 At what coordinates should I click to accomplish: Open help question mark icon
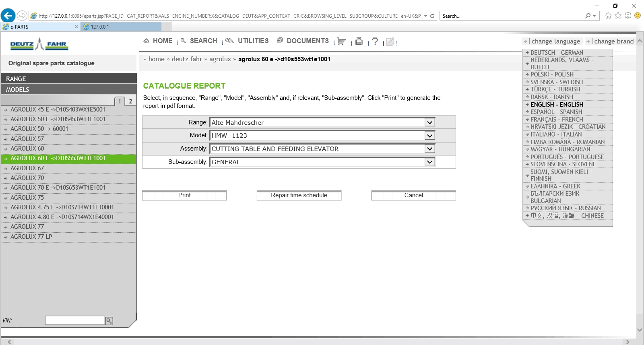click(375, 41)
